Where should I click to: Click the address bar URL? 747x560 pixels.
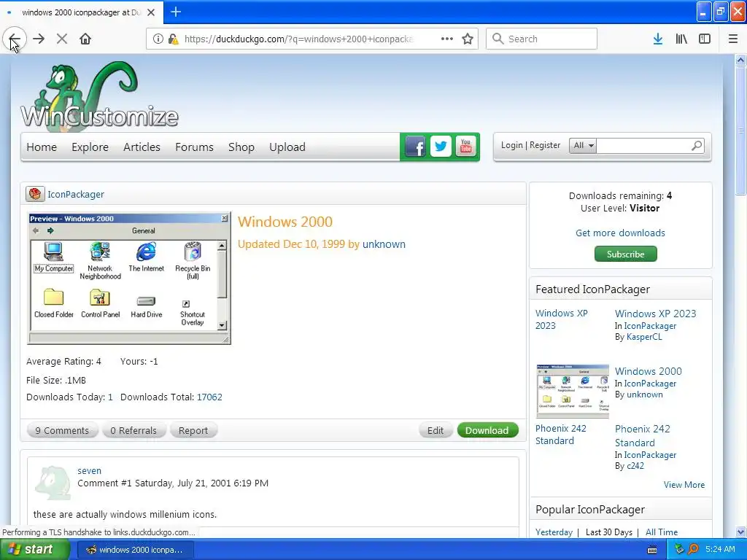298,39
